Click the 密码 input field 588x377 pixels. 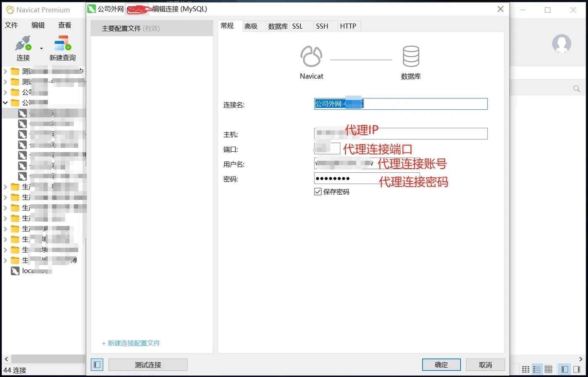pos(367,178)
